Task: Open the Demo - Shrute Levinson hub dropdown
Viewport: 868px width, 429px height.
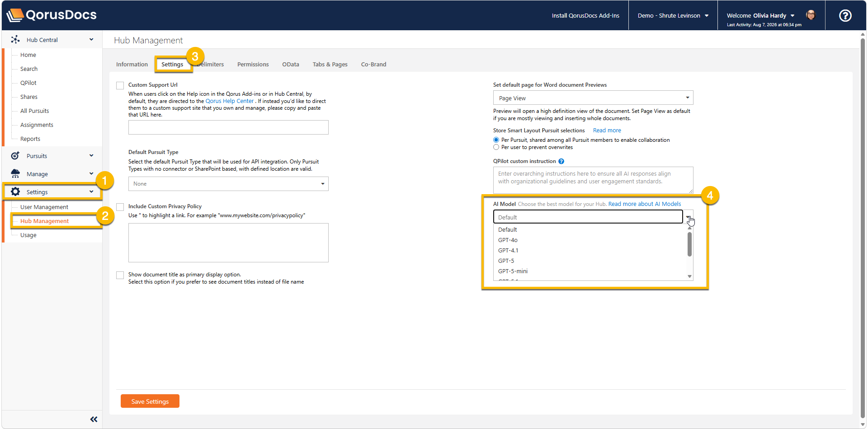Action: [x=673, y=15]
